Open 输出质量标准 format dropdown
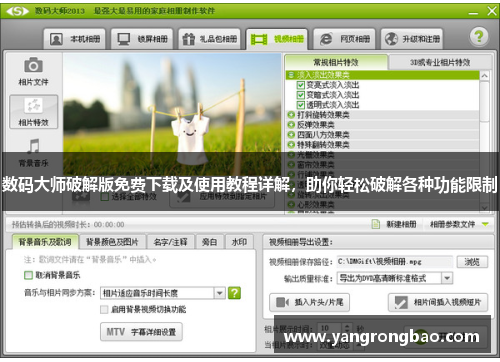 395,278
